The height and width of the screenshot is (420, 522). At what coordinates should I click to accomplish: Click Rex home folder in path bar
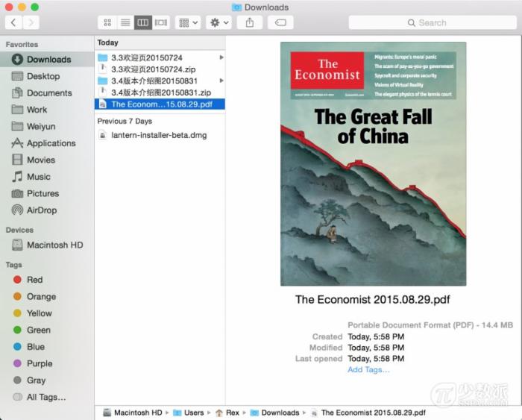pyautogui.click(x=227, y=413)
